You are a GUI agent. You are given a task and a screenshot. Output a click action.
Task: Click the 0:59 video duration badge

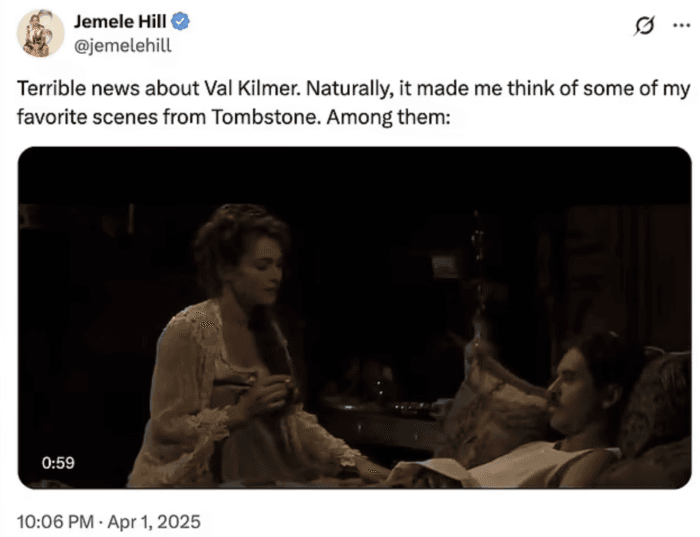59,462
